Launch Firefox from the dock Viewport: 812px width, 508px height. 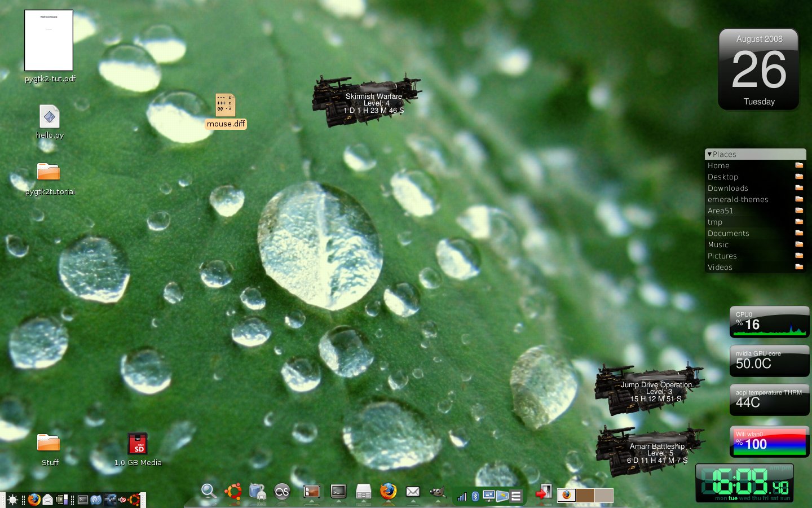(388, 492)
